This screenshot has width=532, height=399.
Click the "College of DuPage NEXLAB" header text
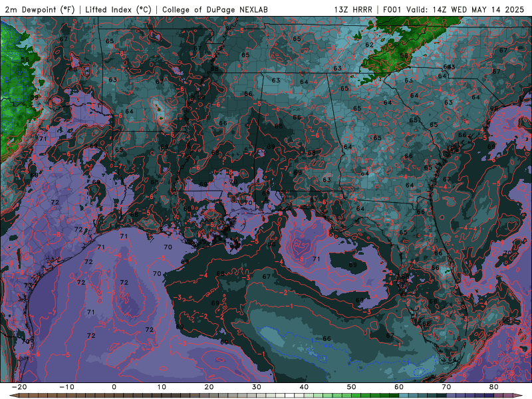pyautogui.click(x=215, y=9)
